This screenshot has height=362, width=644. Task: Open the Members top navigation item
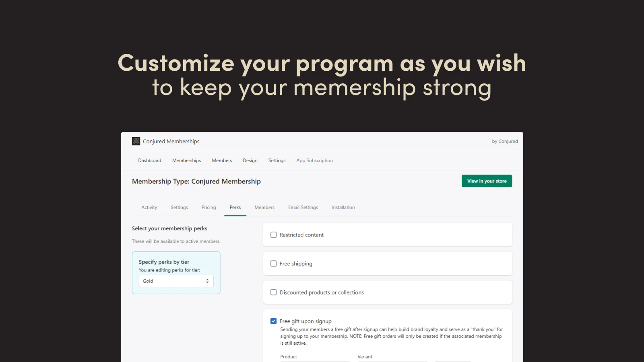tap(222, 160)
